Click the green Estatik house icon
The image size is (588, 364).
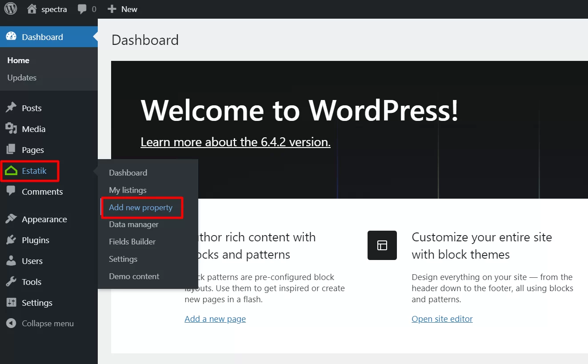coord(11,171)
